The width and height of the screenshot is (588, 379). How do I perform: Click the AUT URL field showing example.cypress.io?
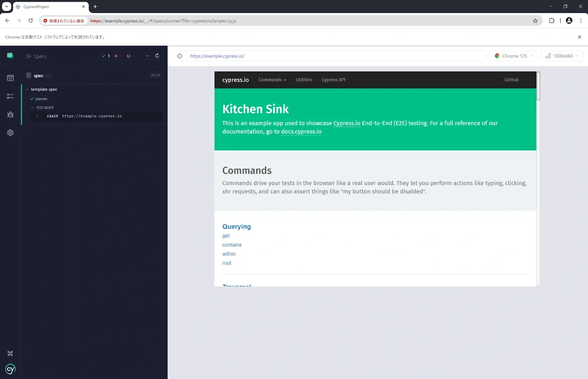pyautogui.click(x=336, y=56)
